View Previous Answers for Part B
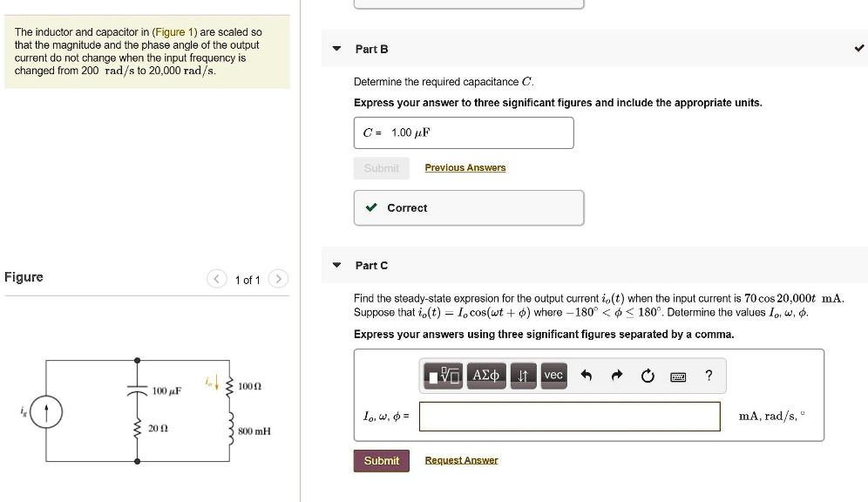Viewport: 868px width, 502px height. 465,167
